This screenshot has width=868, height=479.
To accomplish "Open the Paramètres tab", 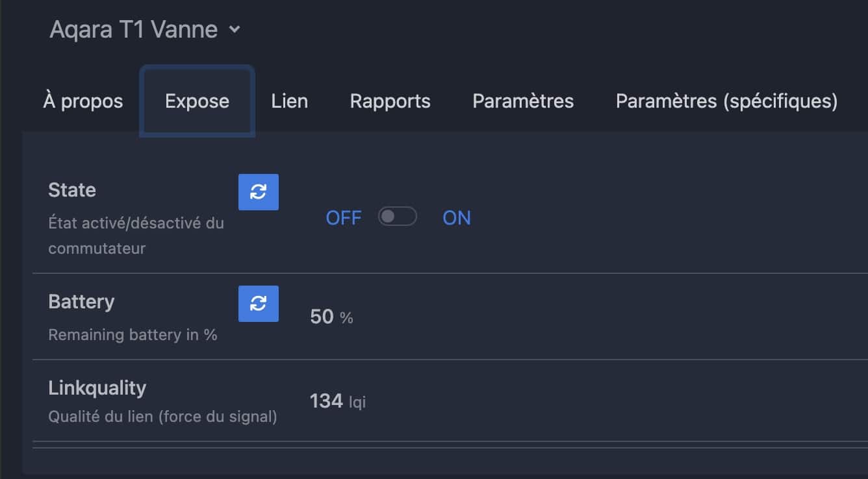I will click(x=523, y=101).
